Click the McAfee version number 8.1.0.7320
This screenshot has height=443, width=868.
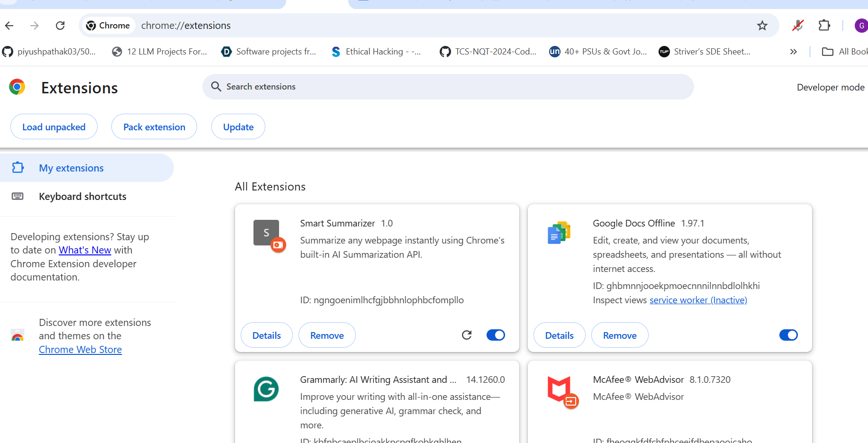710,380
